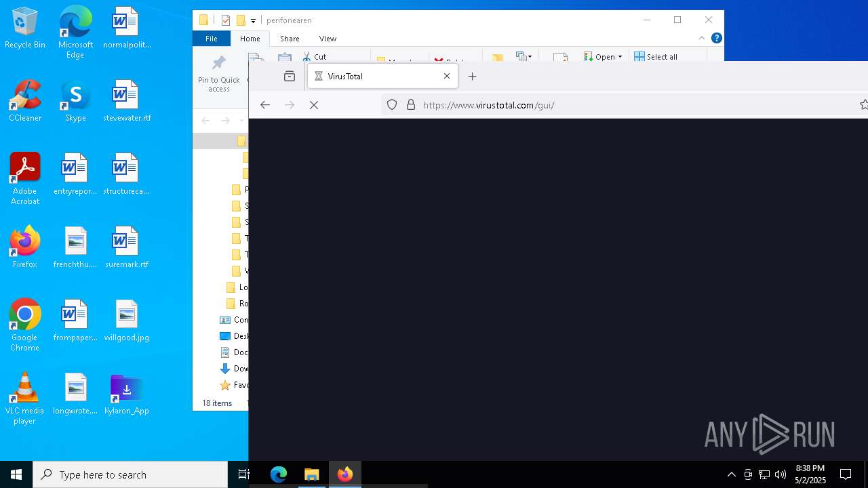Click Cut in Explorer ribbon
868x488 pixels.
pos(315,56)
